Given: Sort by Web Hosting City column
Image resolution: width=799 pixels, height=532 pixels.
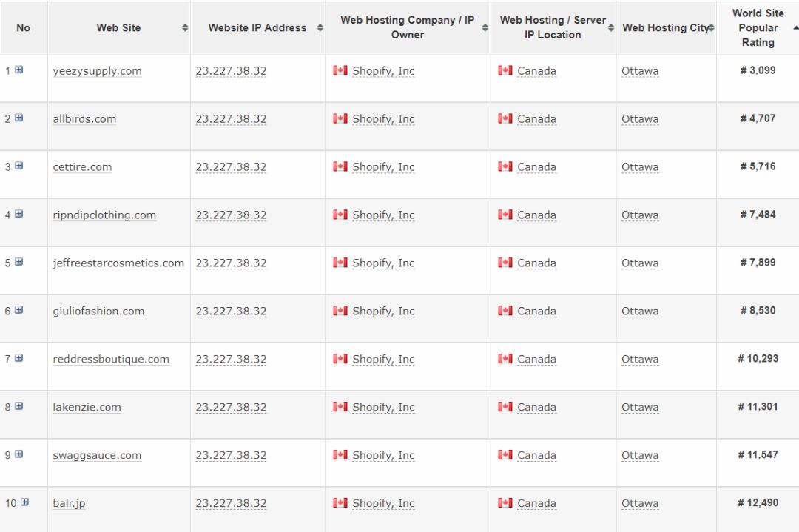Looking at the screenshot, I should (711, 28).
